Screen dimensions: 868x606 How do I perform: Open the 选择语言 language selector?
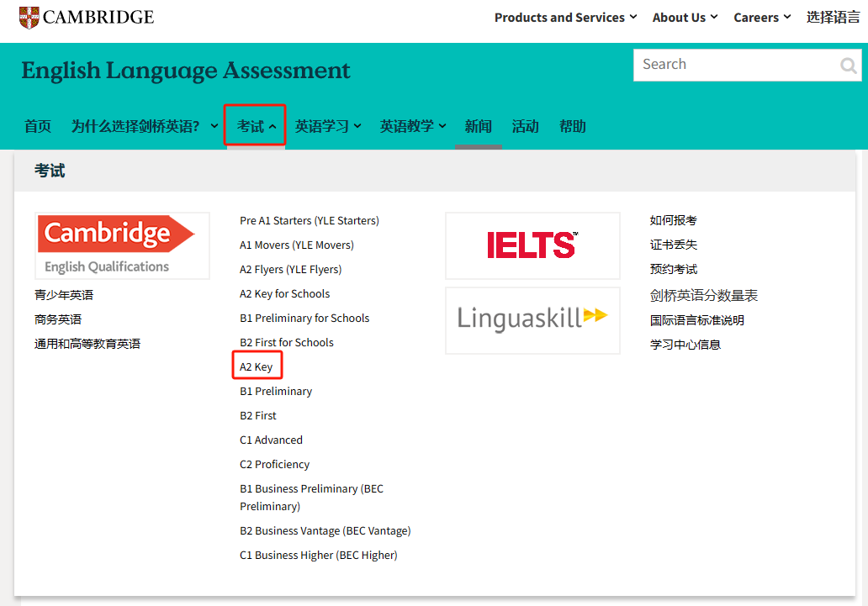833,18
